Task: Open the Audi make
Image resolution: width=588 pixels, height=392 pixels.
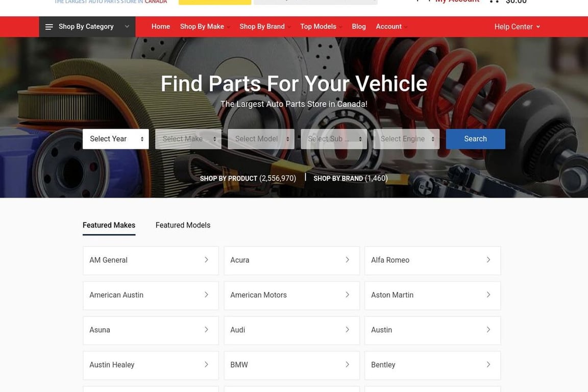Action: click(292, 330)
